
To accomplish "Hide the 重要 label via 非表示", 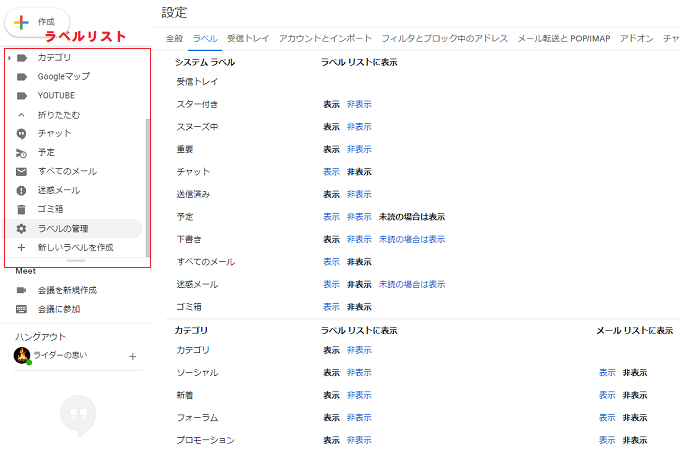I will pos(359,149).
